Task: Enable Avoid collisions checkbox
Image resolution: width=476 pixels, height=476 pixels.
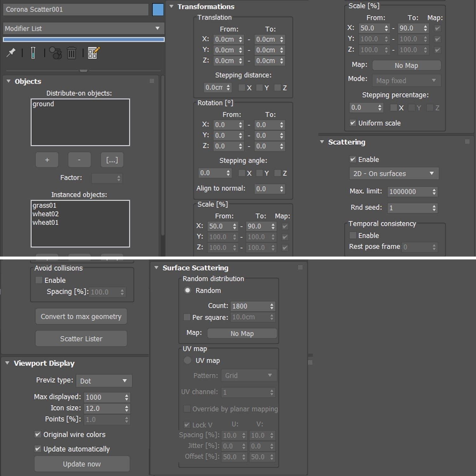Action: 39,280
